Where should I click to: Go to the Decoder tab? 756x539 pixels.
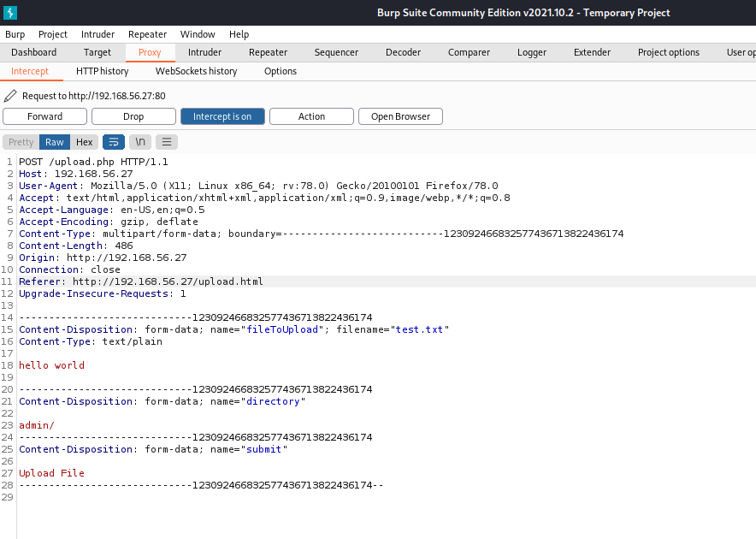point(403,52)
